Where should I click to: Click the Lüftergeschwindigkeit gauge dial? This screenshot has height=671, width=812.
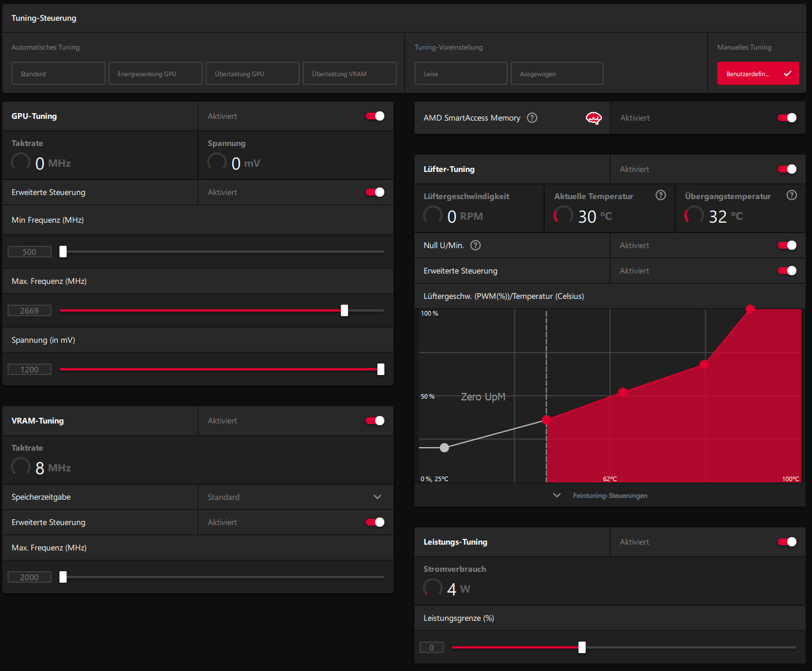(x=433, y=215)
